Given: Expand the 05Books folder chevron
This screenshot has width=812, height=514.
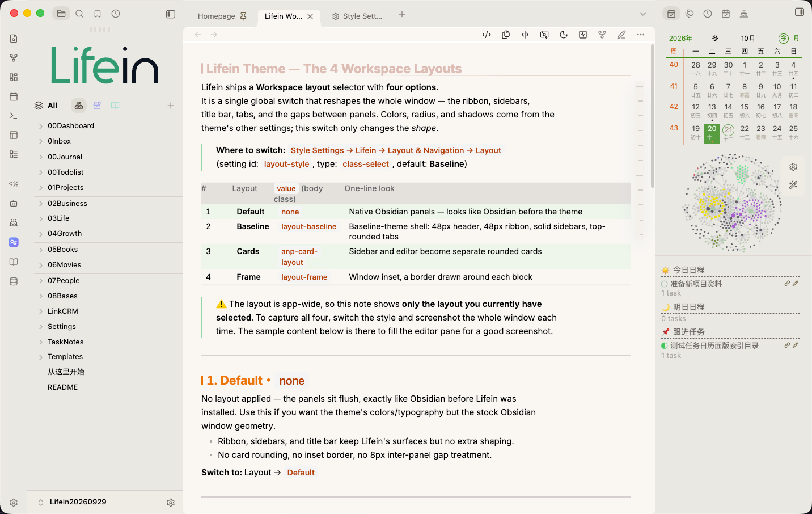Looking at the screenshot, I should point(41,250).
